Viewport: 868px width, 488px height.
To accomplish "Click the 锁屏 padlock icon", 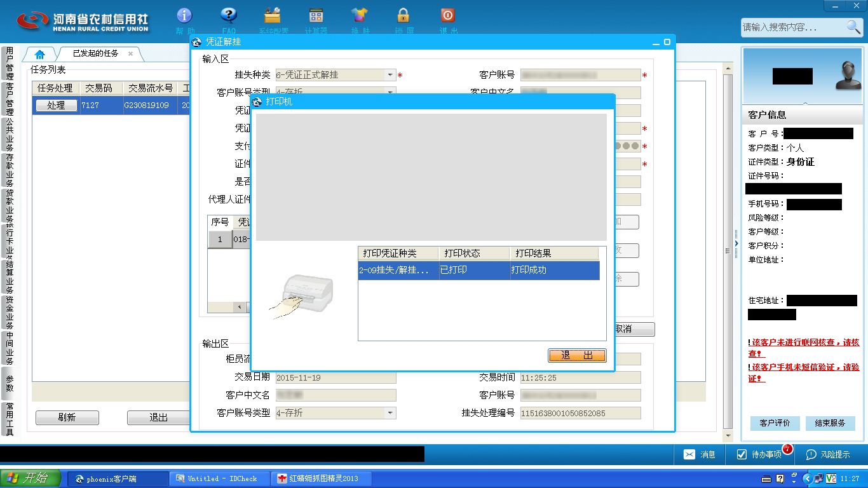I will (x=403, y=15).
